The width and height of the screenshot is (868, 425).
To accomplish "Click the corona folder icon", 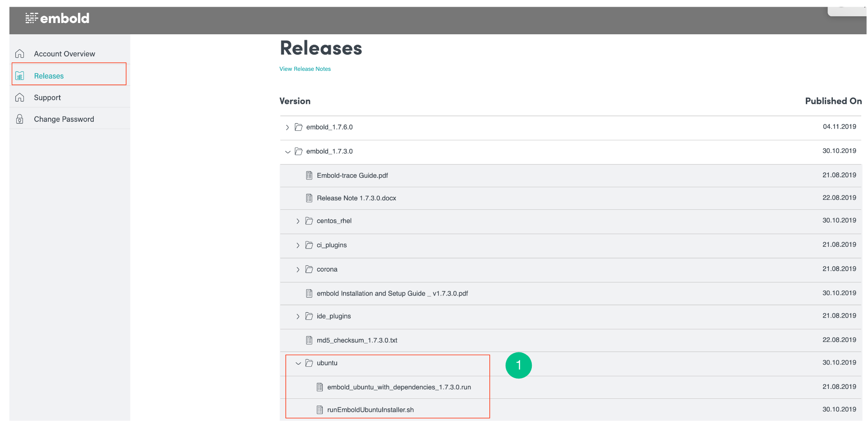I will coord(309,269).
